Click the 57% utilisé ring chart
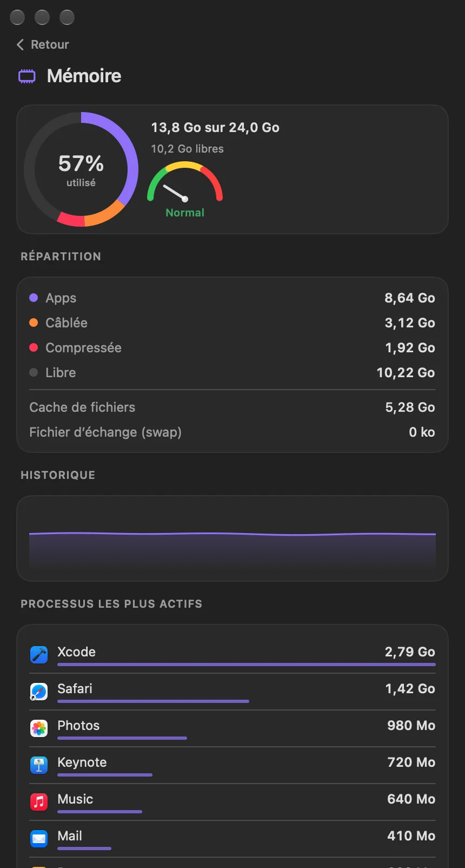Viewport: 465px width, 868px height. (81, 169)
